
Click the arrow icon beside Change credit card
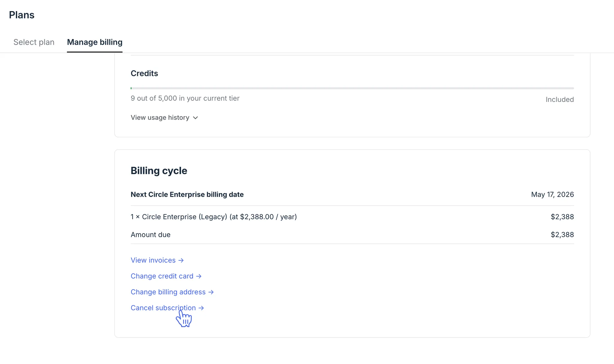[x=199, y=276]
